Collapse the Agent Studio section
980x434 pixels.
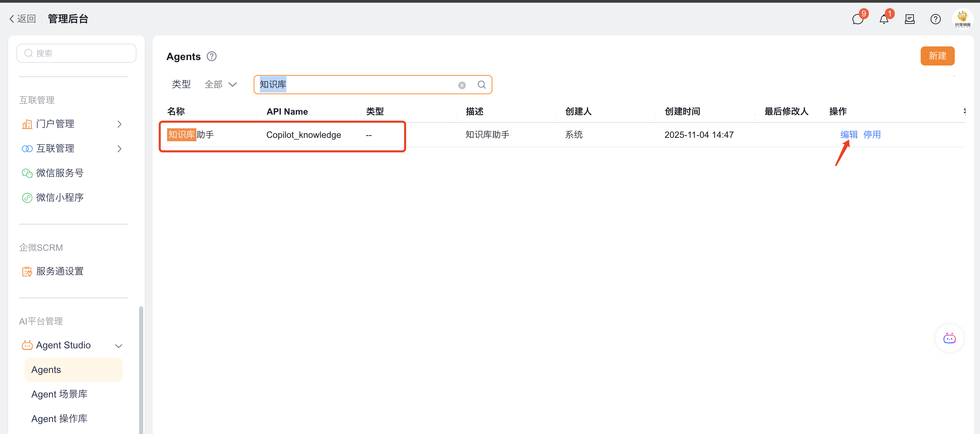coord(118,346)
